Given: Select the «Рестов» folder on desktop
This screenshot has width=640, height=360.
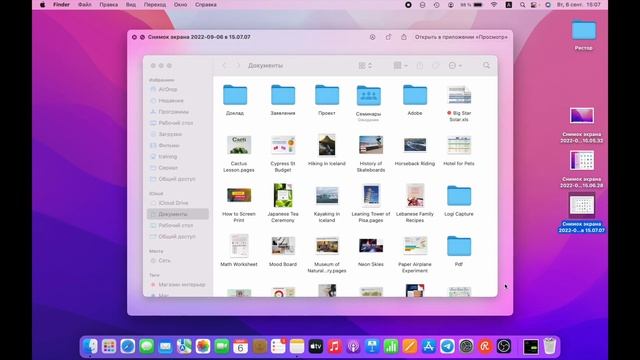Looking at the screenshot, I should [x=583, y=35].
